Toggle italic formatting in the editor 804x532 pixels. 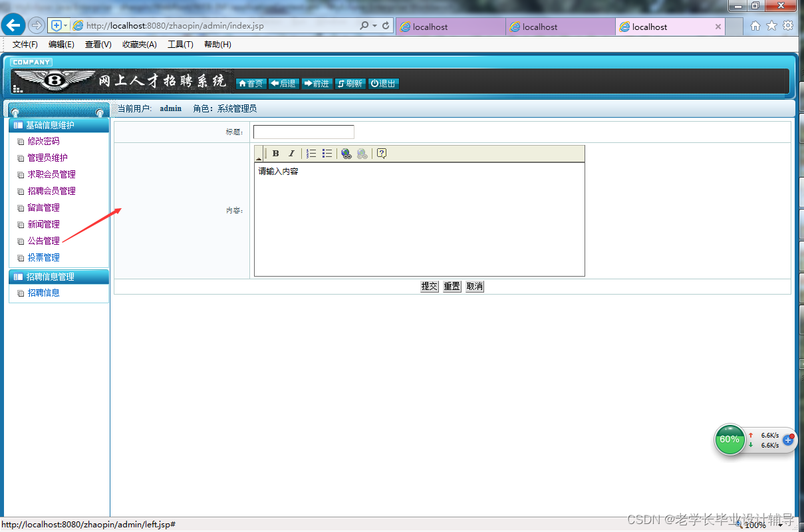point(291,153)
